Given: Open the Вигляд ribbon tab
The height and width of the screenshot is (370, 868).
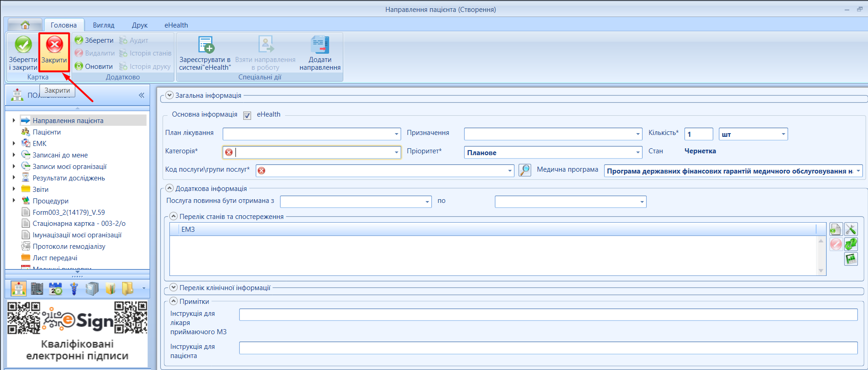Looking at the screenshot, I should pos(104,25).
